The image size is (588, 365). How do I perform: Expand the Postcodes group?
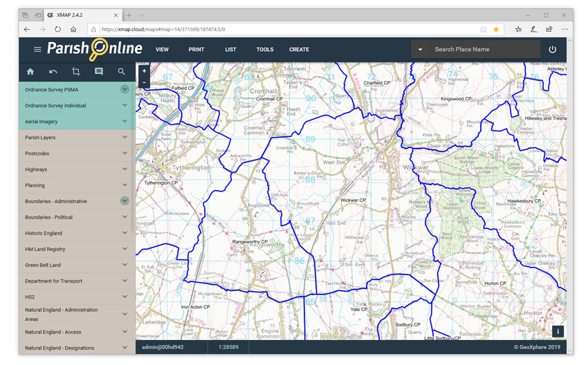point(125,153)
